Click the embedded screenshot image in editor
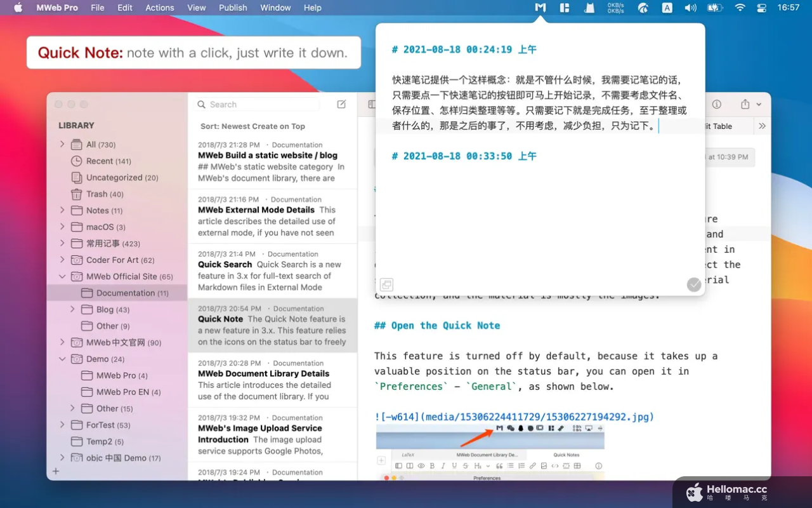The width and height of the screenshot is (812, 508). point(490,453)
